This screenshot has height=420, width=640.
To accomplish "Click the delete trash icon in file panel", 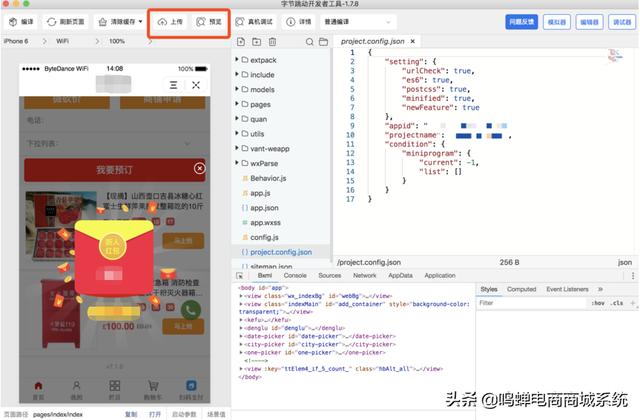I will (273, 42).
